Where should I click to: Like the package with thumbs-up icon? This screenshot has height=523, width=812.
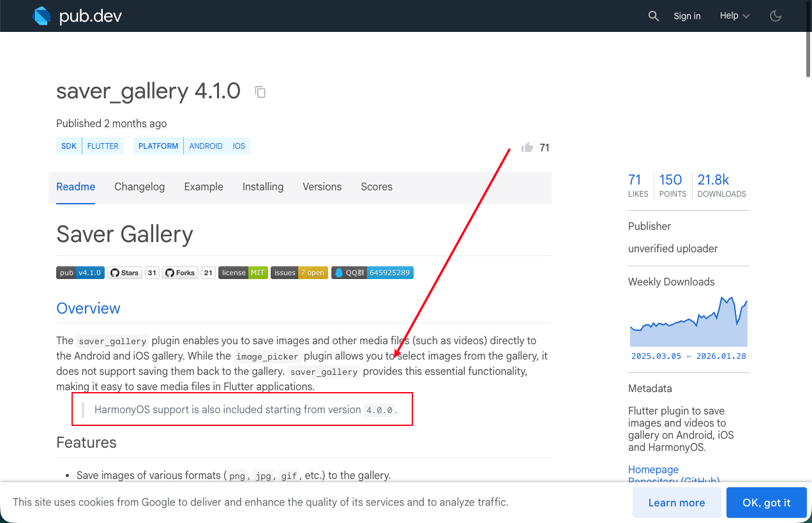[x=527, y=148]
